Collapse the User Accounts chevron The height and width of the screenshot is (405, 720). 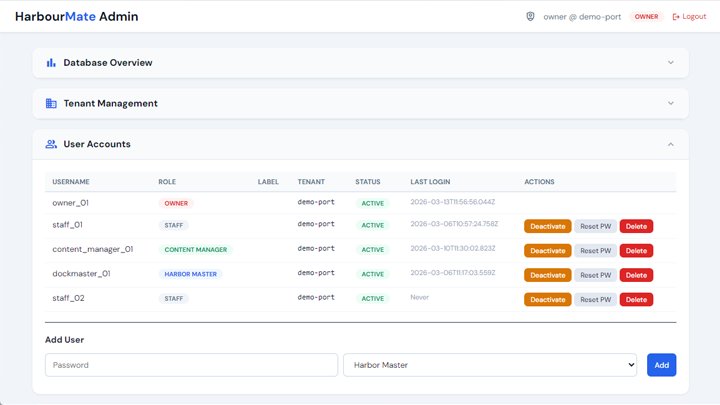pyautogui.click(x=671, y=144)
